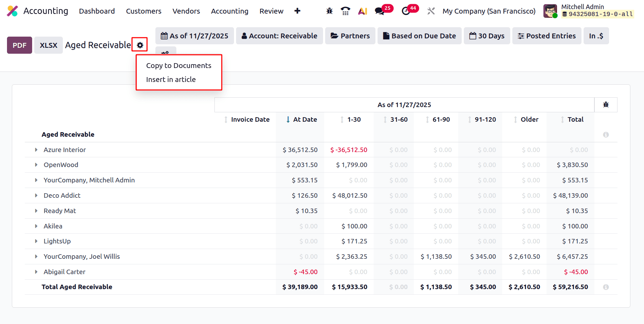Expand YourCompany, Mitchell Admin row
644x324 pixels.
click(36, 180)
